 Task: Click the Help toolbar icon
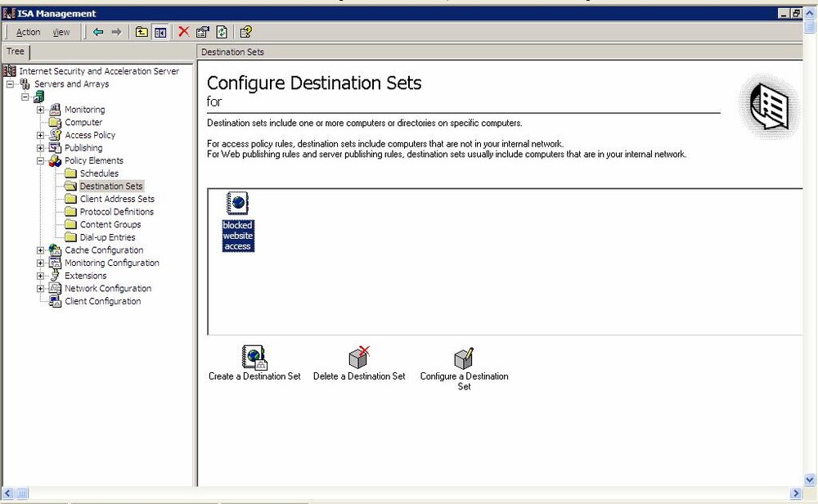coord(245,32)
